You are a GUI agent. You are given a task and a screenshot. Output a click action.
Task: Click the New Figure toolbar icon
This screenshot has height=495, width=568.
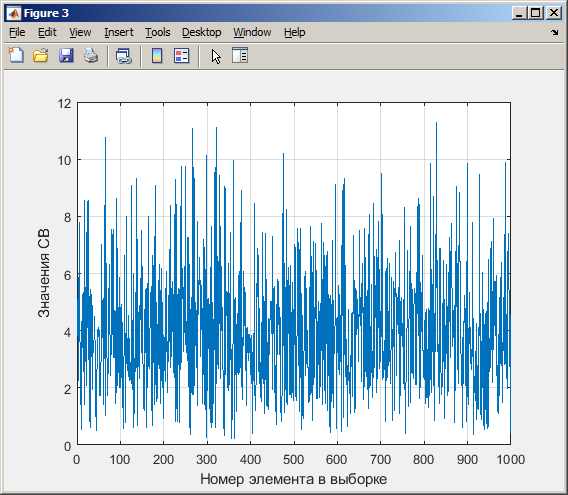(16, 56)
